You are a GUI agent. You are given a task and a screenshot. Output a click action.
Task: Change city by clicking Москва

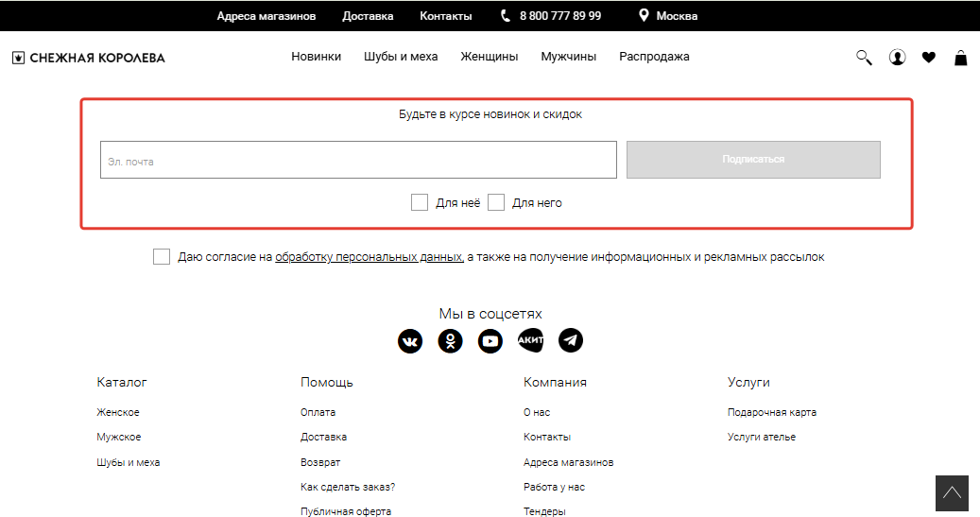point(677,16)
